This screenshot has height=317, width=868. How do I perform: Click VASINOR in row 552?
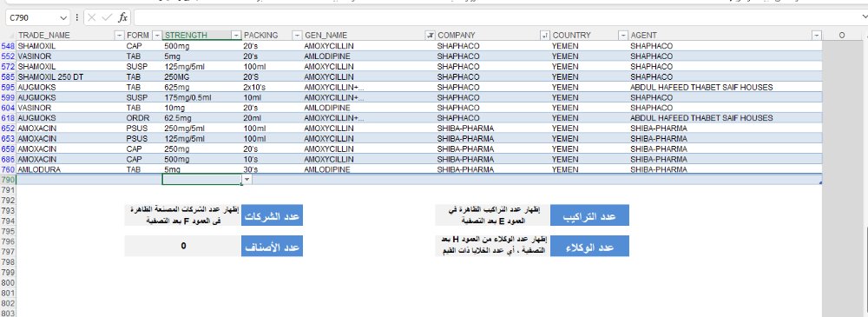[x=70, y=56]
